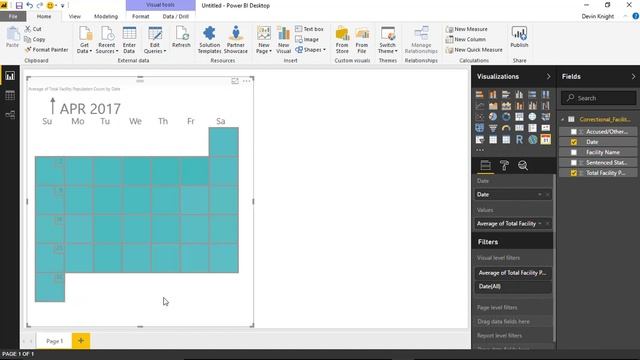The width and height of the screenshot is (640, 360).
Task: Check the Accused/Other field checkbox
Action: coord(573,131)
